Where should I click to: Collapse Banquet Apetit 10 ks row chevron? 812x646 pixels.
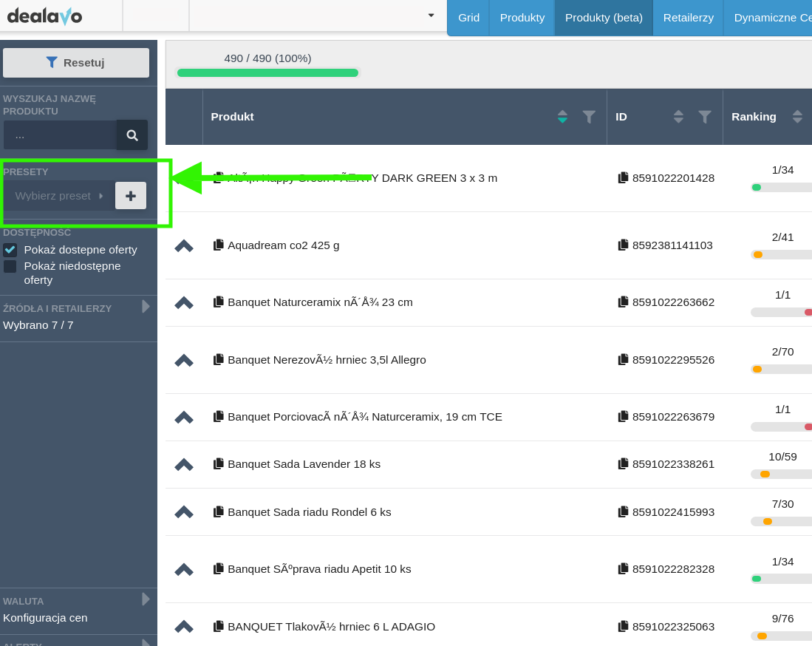click(x=184, y=569)
